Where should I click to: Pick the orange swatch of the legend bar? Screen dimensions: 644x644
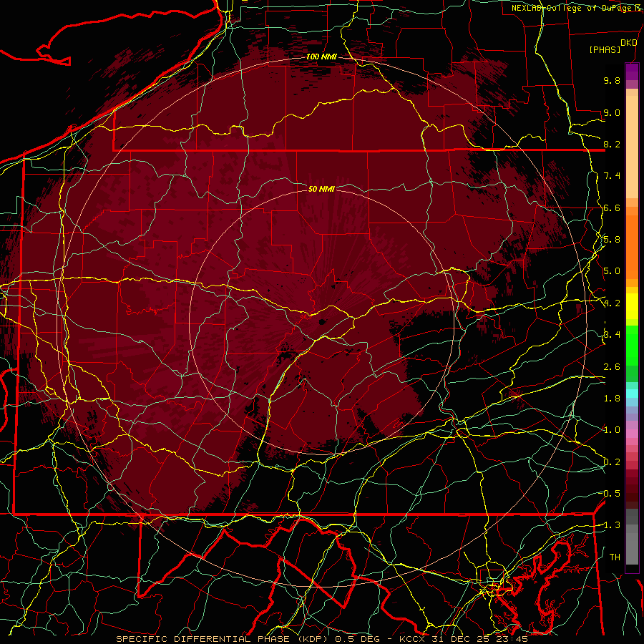click(632, 246)
